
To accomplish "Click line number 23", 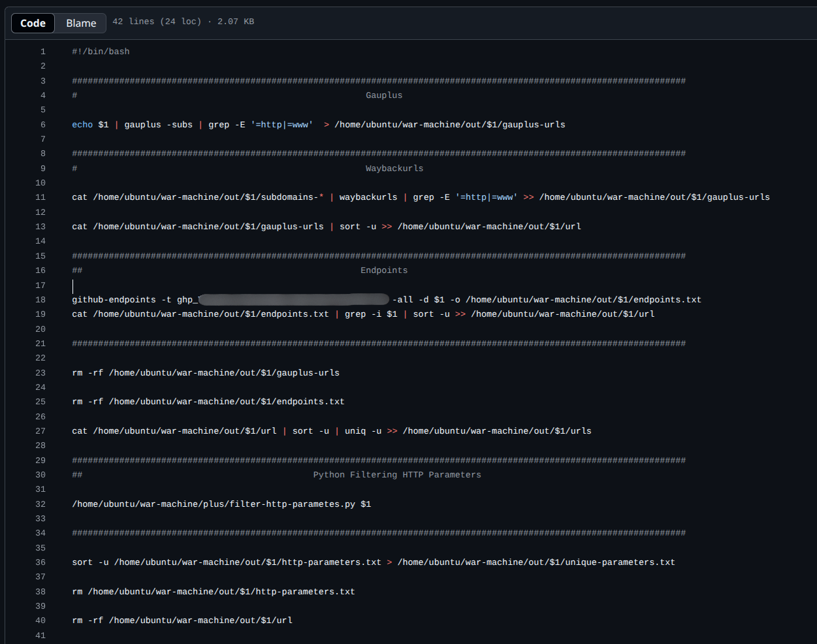I will pyautogui.click(x=40, y=373).
